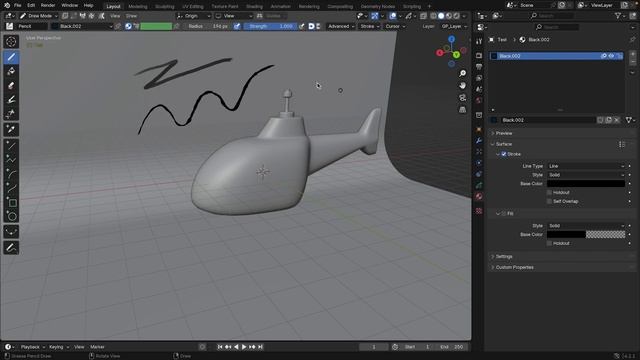The height and width of the screenshot is (360, 640).
Task: Open the Line Type dropdown
Action: (586, 166)
